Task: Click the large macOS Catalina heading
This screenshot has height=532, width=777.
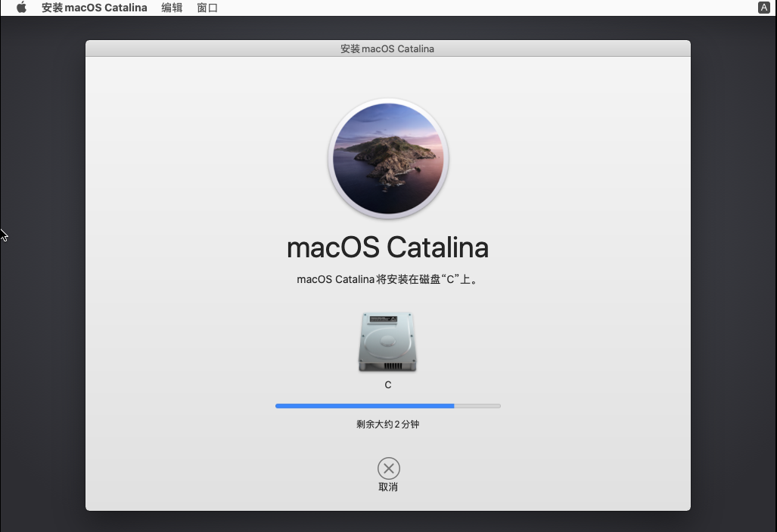Action: (388, 247)
